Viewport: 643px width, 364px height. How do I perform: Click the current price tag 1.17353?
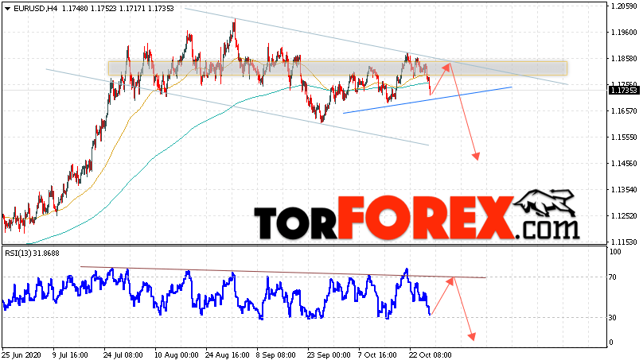624,91
